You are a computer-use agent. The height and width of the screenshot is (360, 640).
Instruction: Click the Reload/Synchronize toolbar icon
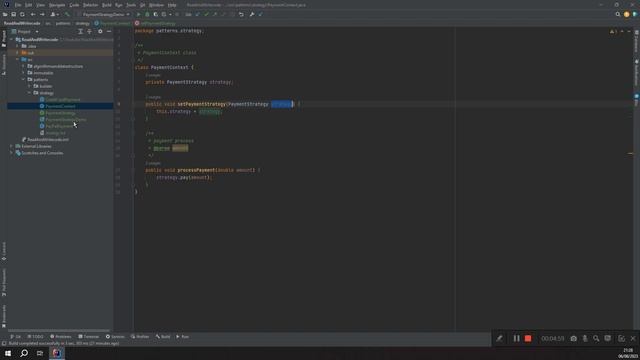22,14
